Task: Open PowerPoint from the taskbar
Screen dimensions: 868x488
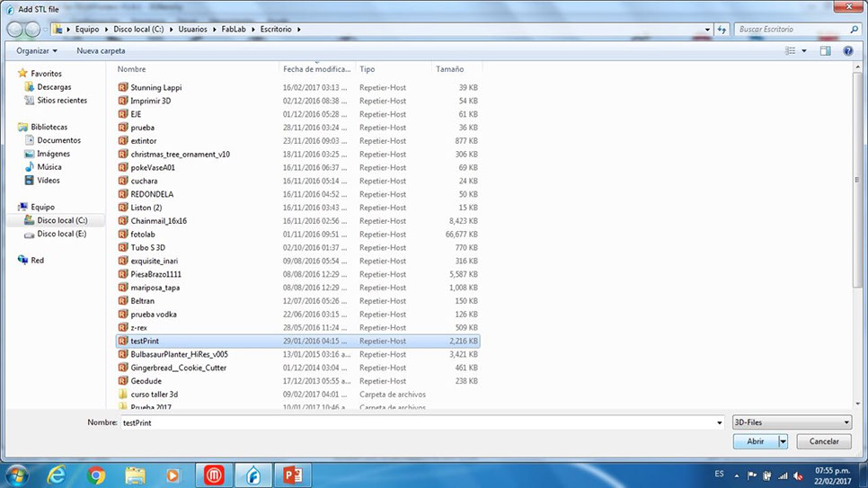Action: pos(293,475)
